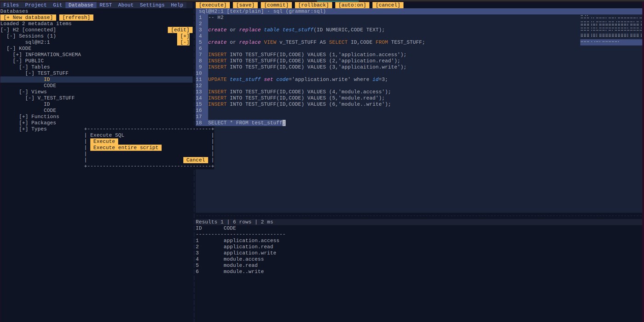Collapse the PUBLIC schema

(x=17, y=61)
